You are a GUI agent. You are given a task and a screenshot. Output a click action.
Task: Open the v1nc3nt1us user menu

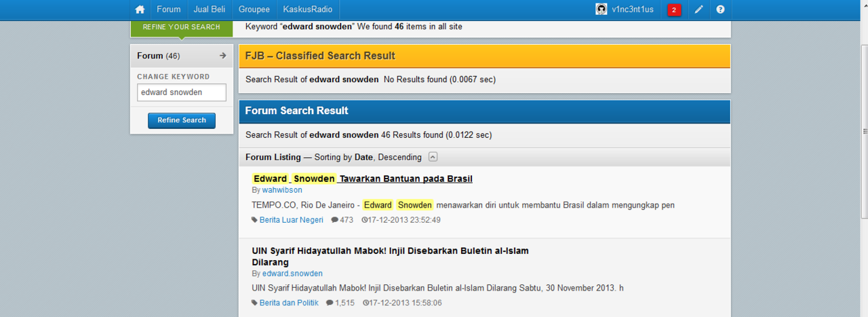point(632,10)
